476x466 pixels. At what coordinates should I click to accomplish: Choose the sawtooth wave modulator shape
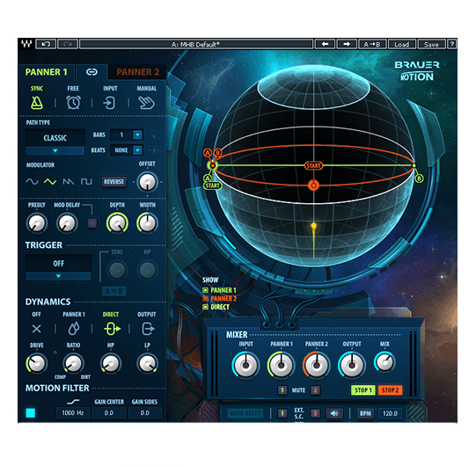point(69,182)
